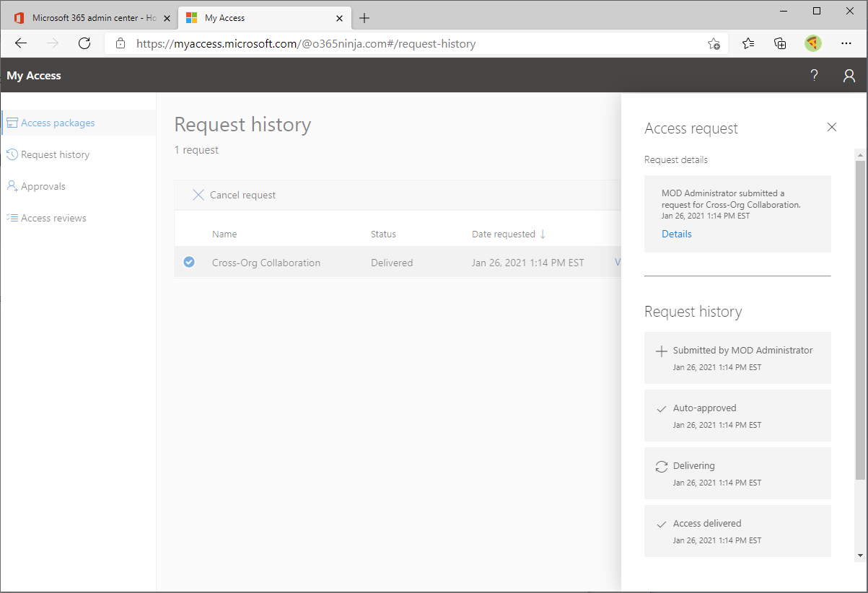
Task: Click the site security lock icon
Action: point(120,43)
